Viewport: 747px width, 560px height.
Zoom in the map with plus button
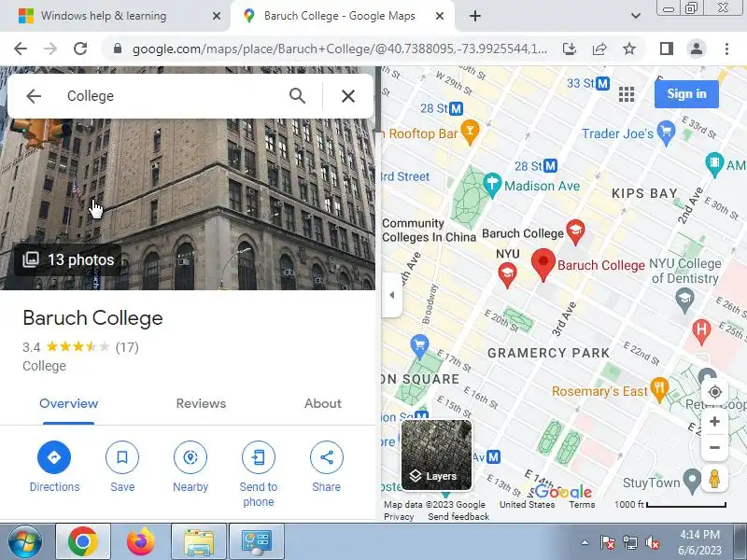tap(714, 422)
